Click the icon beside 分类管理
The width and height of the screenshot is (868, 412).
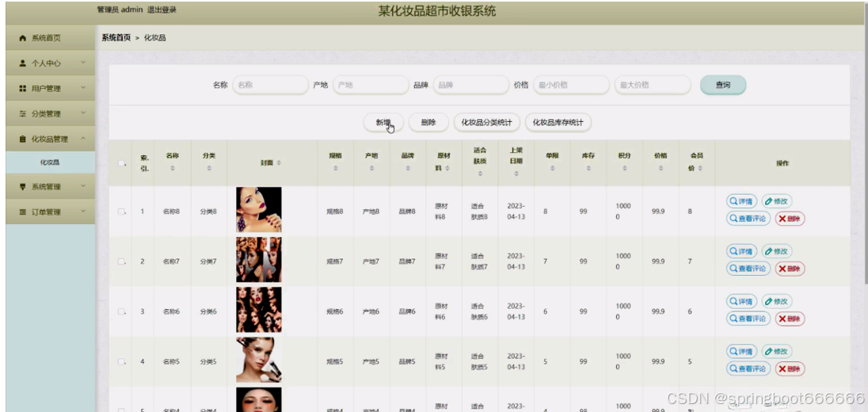point(23,113)
